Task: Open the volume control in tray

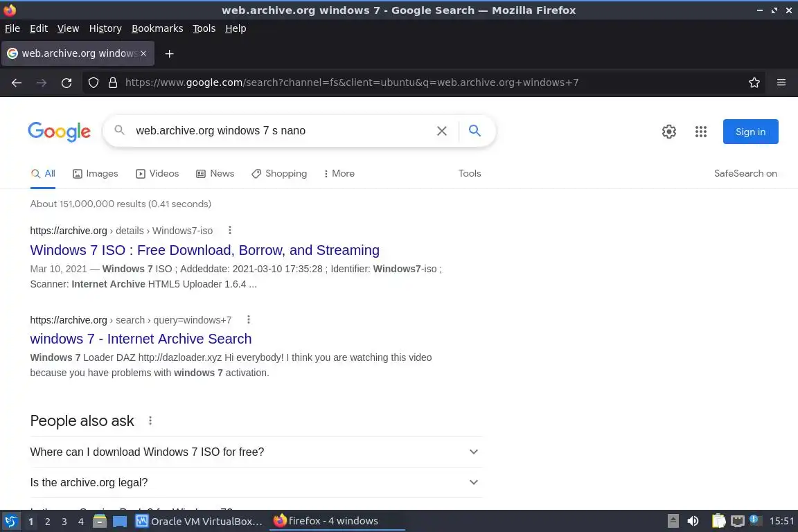Action: (x=693, y=521)
